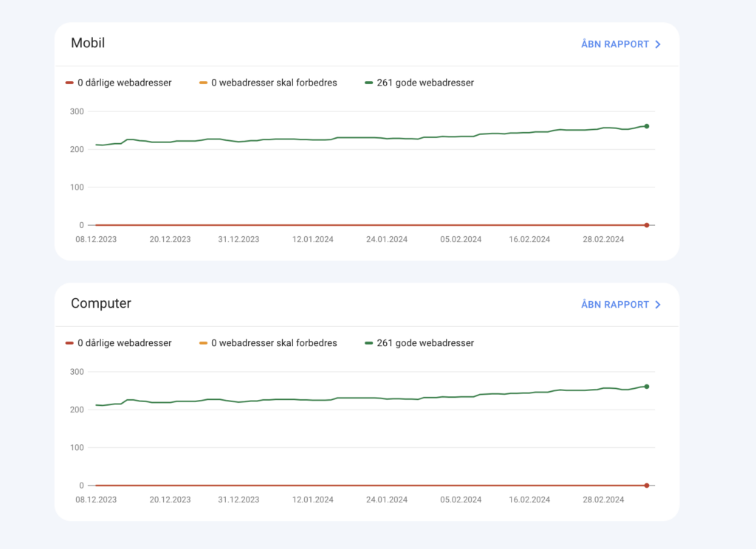Click the 'Mobil' card heading
This screenshot has height=549, width=756.
pyautogui.click(x=88, y=44)
